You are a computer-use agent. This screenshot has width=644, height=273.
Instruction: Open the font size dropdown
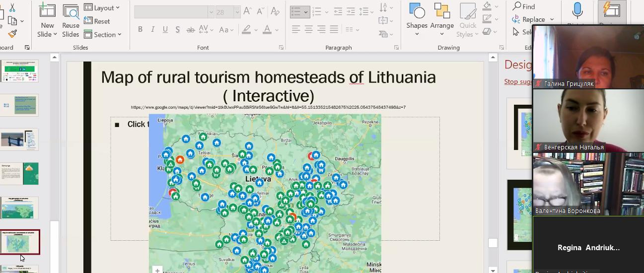click(237, 12)
